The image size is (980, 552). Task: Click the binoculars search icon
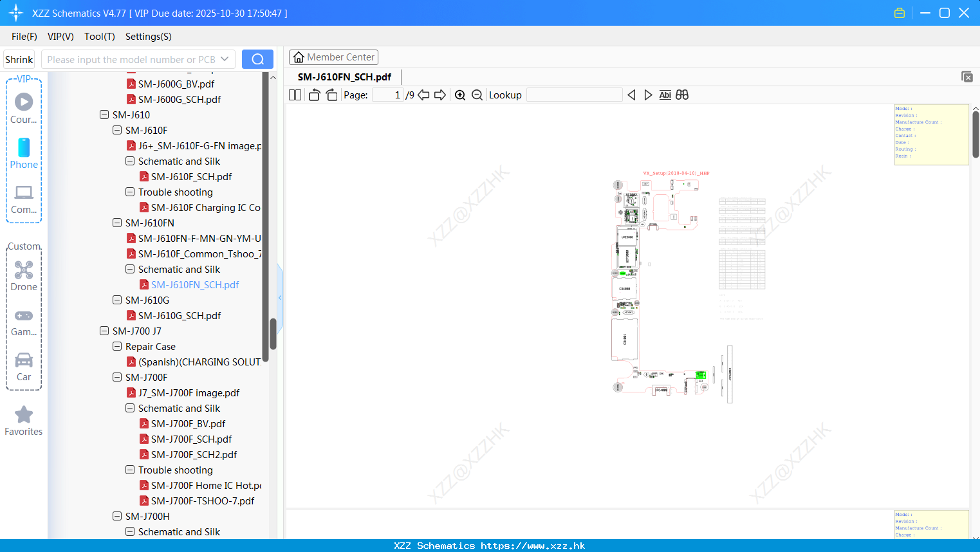pyautogui.click(x=682, y=95)
